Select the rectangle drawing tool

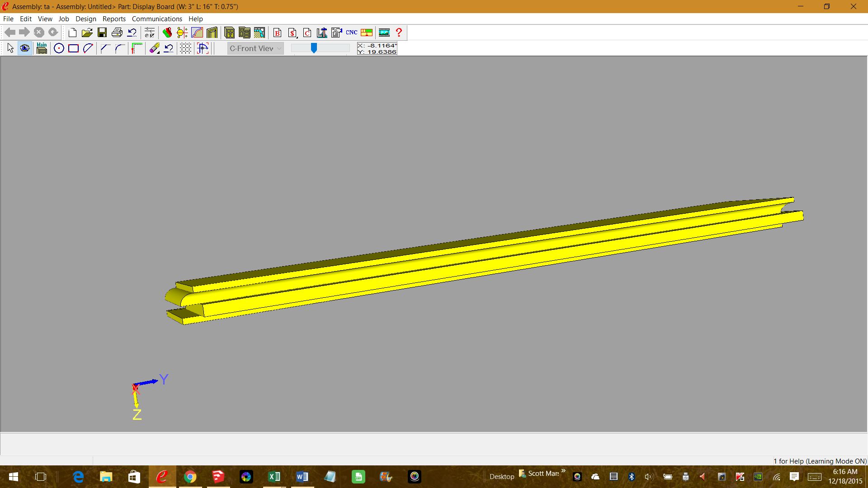click(x=73, y=48)
